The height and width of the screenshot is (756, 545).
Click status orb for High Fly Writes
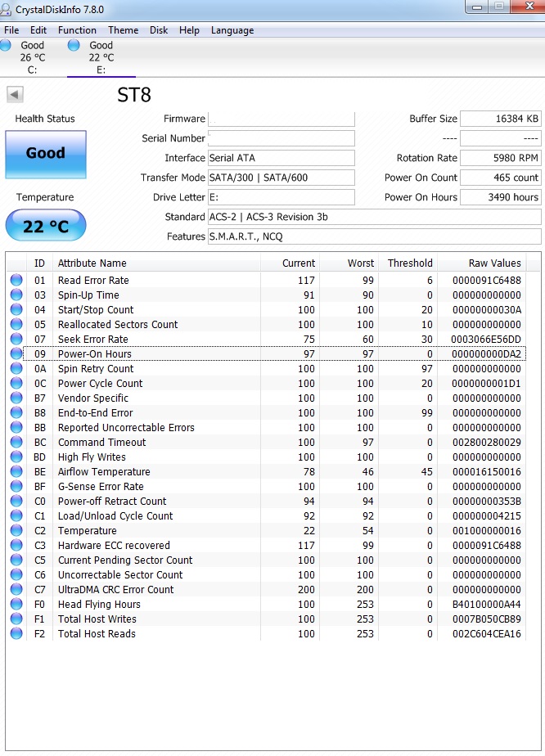point(16,457)
